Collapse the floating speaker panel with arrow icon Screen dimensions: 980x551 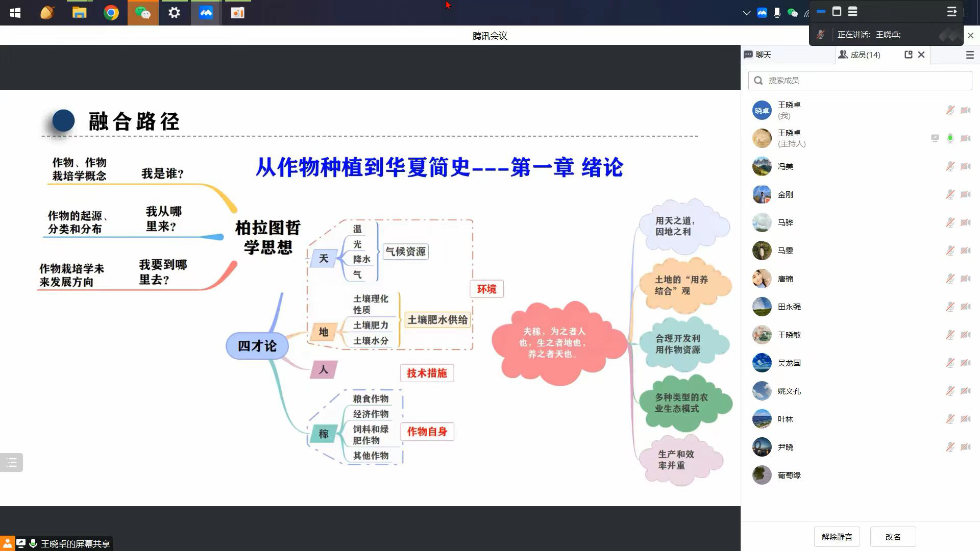951,11
